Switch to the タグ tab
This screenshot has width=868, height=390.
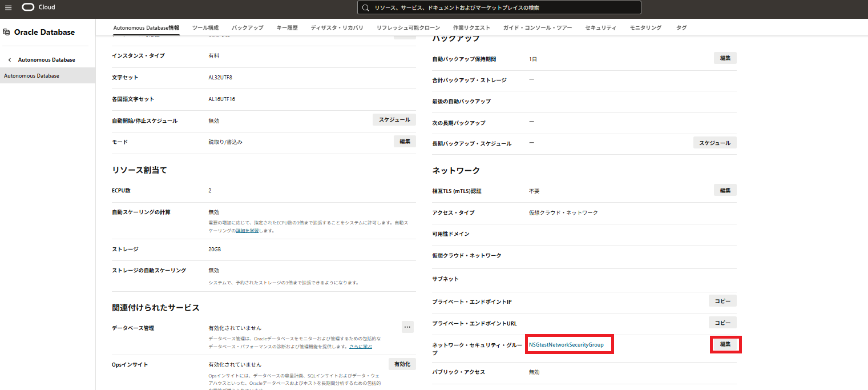(681, 27)
